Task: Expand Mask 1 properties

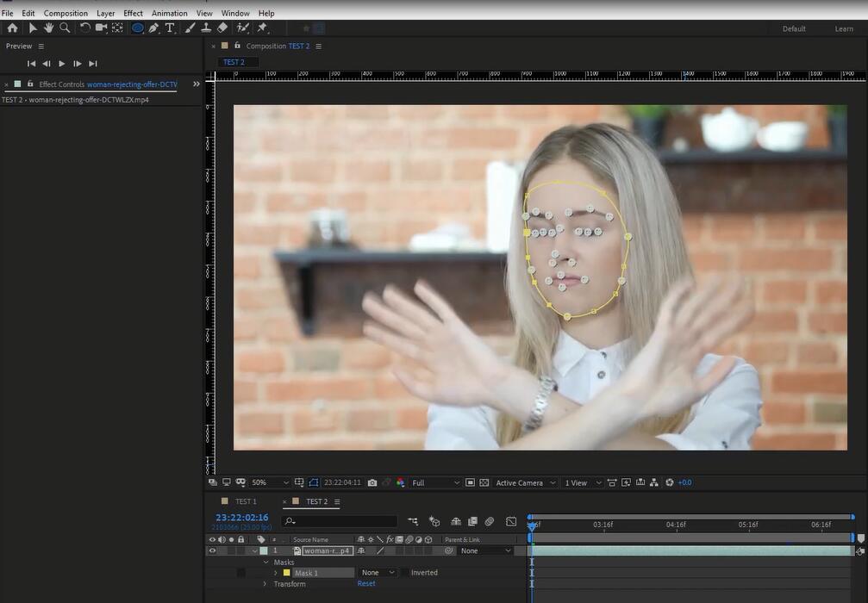Action: click(x=276, y=573)
